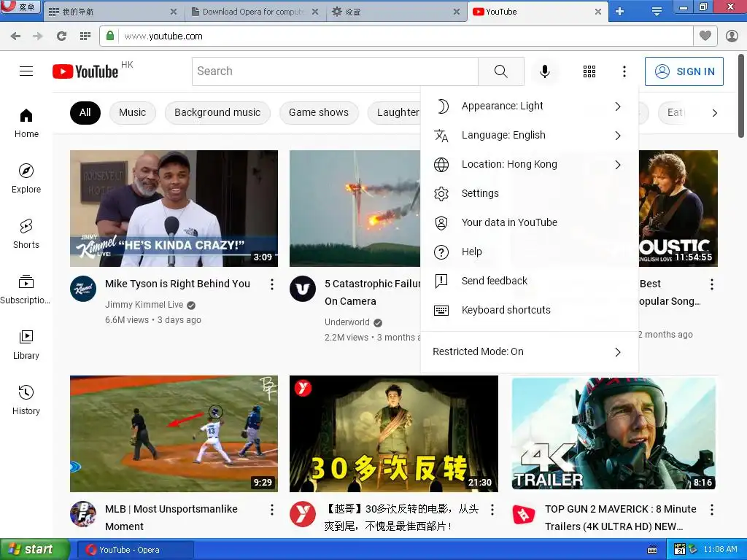The width and height of the screenshot is (747, 560).
Task: Open Keyboard shortcuts menu entry
Action: point(530,311)
